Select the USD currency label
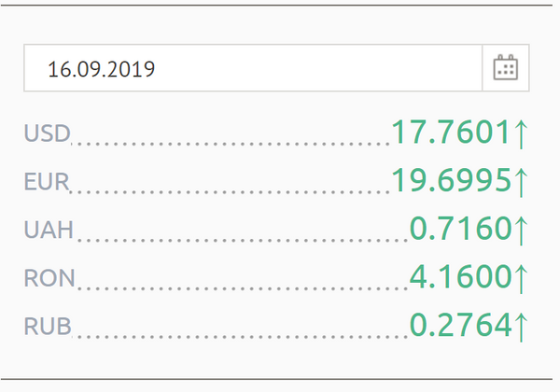The image size is (560, 392). (48, 133)
